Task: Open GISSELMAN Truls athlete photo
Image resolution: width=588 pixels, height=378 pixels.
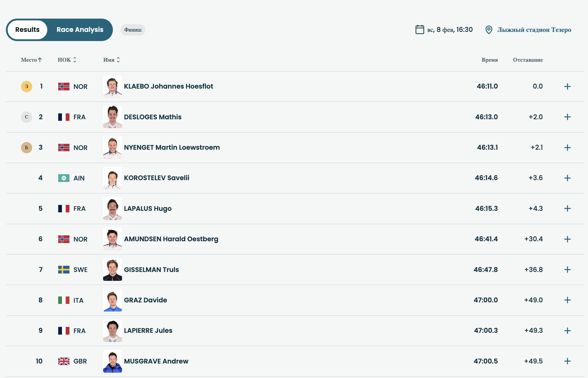Action: (112, 270)
